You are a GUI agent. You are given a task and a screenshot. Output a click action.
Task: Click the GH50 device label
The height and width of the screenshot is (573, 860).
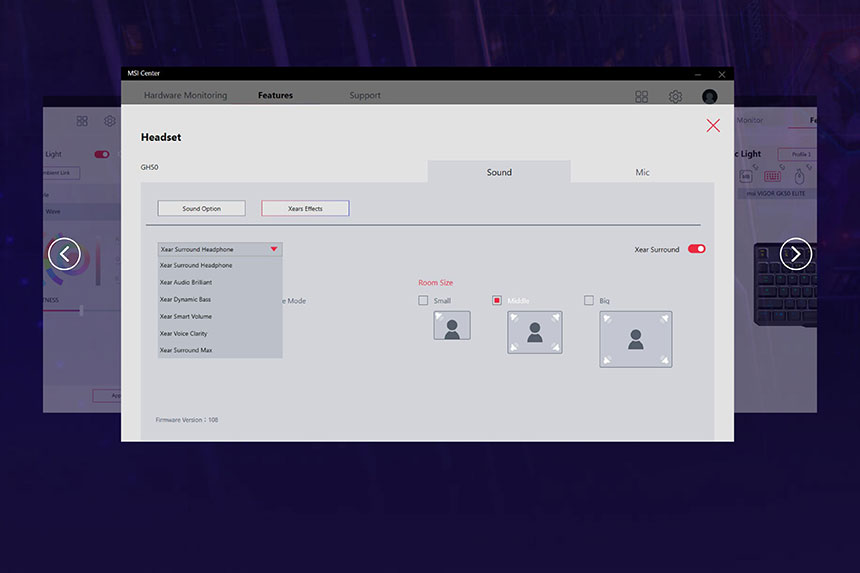pos(149,167)
